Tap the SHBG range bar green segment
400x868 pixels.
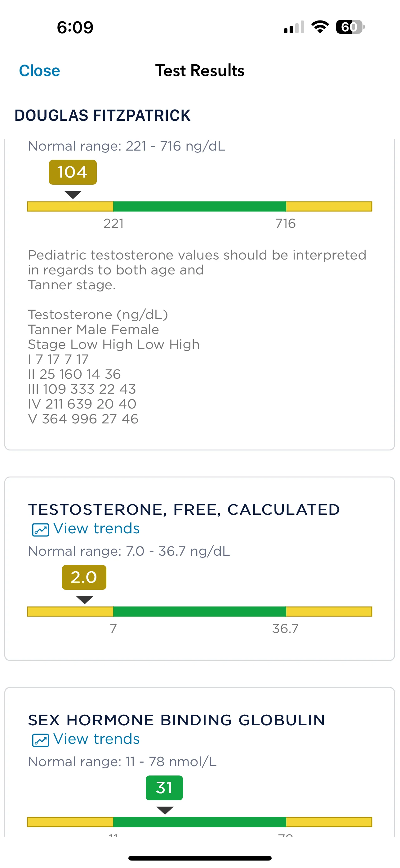click(200, 822)
